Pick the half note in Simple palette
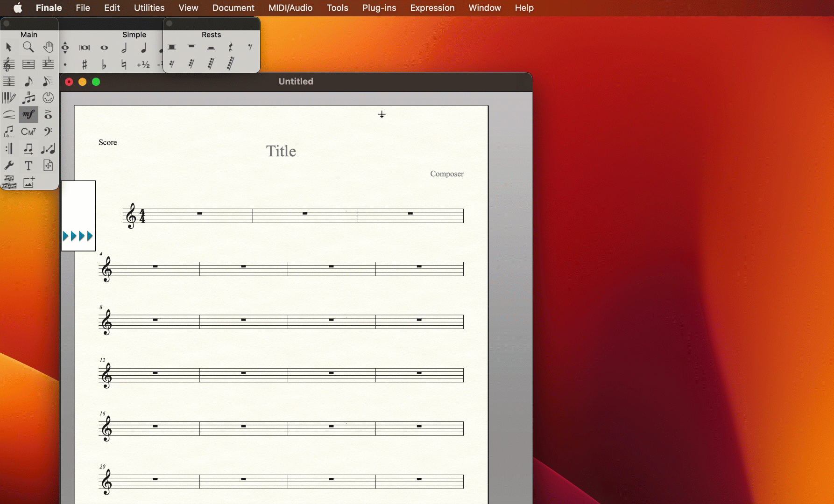The width and height of the screenshot is (834, 504). (x=124, y=48)
